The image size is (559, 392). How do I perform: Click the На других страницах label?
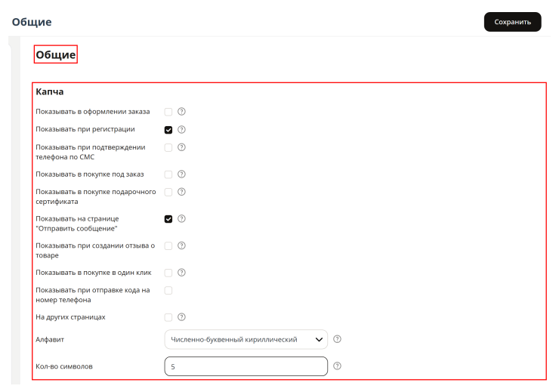tap(70, 317)
